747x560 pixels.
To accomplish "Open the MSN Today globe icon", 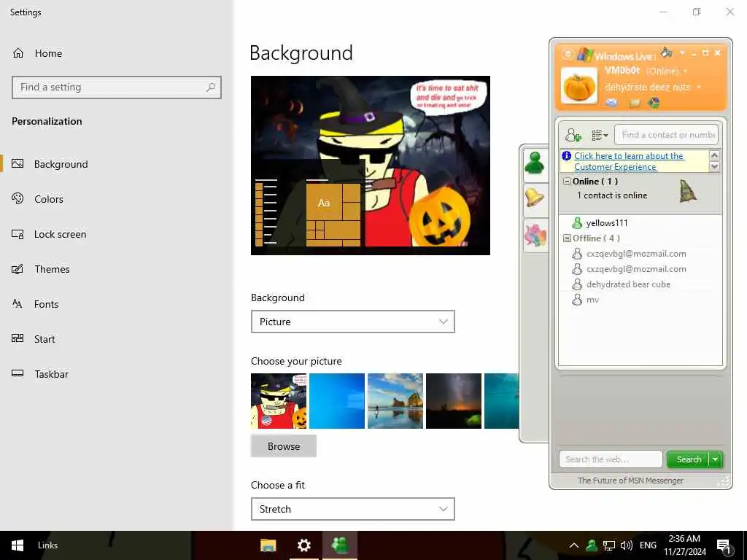I will pos(654,104).
